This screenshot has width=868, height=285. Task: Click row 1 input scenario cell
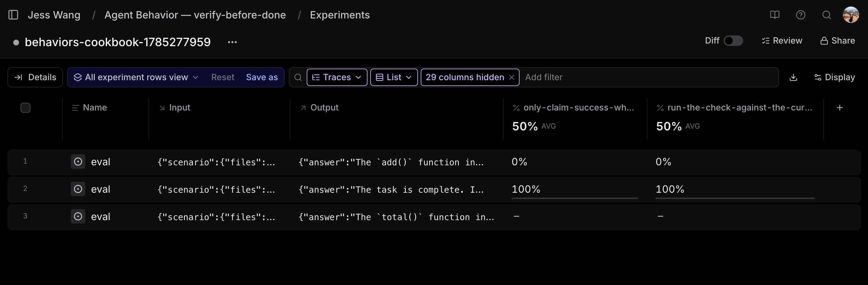tap(216, 162)
